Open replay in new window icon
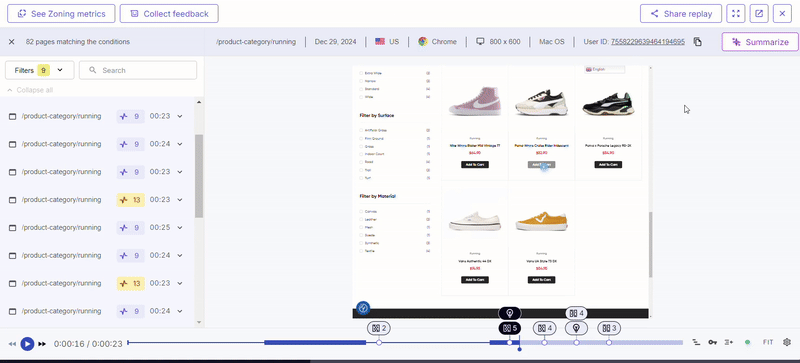 point(759,14)
